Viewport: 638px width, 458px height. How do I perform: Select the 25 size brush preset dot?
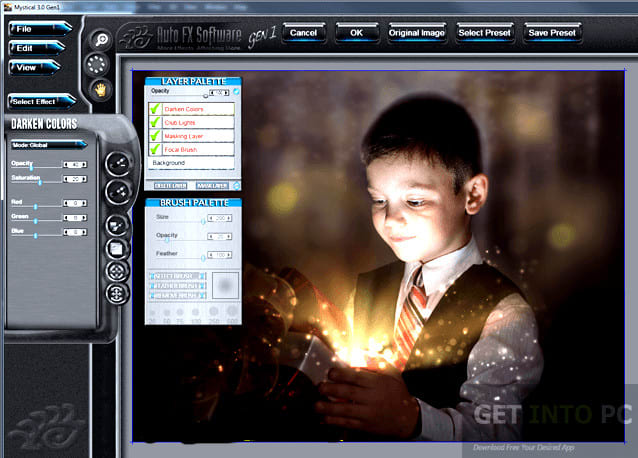click(x=153, y=313)
